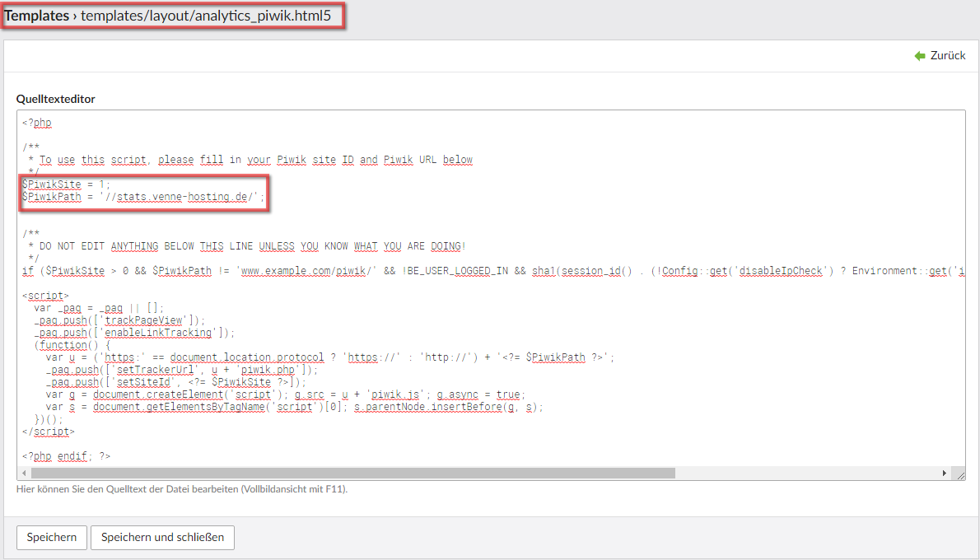Click the Speichern button
This screenshot has height=560, width=980.
pos(52,538)
